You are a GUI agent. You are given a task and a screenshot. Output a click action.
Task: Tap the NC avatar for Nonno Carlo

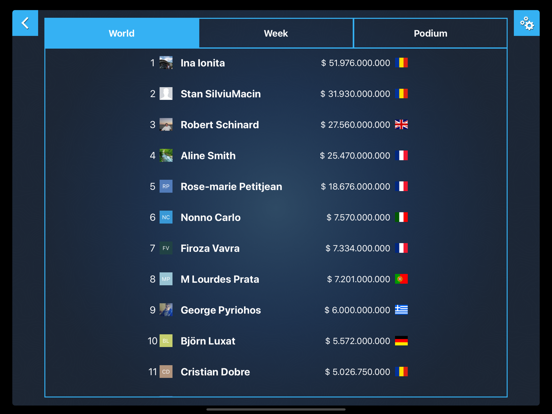[x=166, y=217]
